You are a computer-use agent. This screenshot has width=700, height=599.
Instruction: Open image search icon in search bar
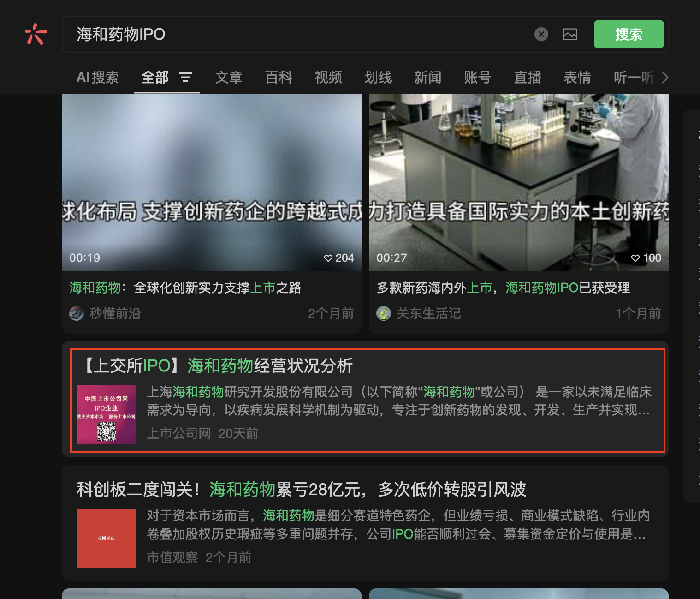(x=570, y=34)
